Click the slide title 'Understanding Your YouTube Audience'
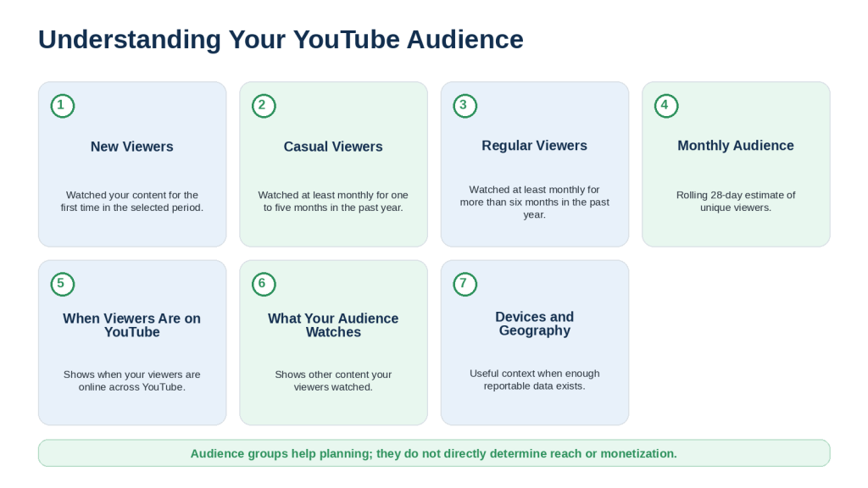Screen dimensions: 868x488 click(x=281, y=40)
